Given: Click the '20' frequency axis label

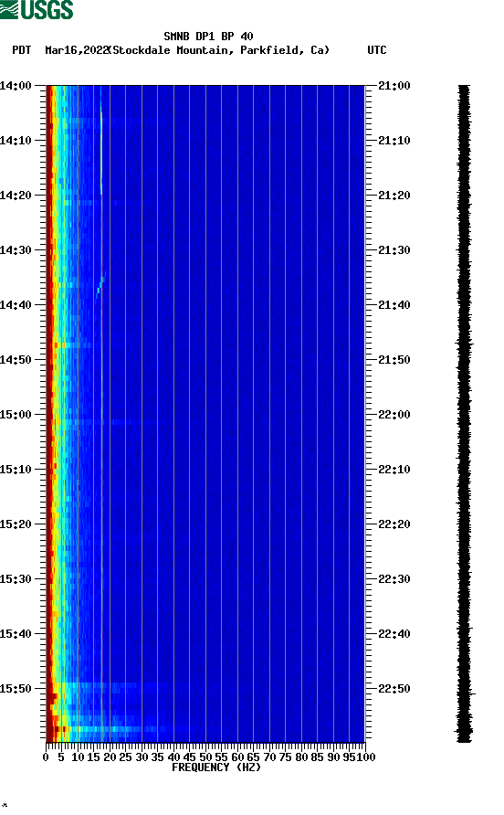Looking at the screenshot, I should (110, 757).
